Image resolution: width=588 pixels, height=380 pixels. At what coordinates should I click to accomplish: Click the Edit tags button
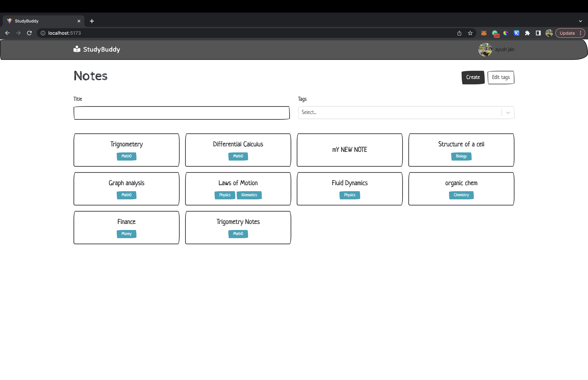(501, 78)
